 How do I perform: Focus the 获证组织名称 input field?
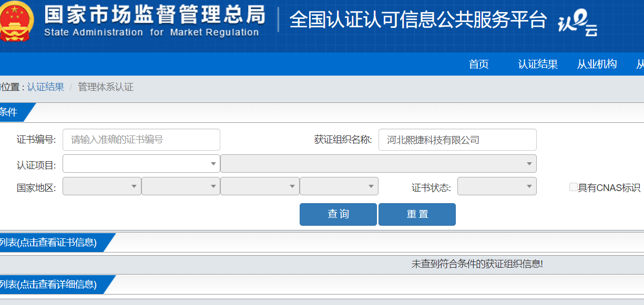coord(457,140)
